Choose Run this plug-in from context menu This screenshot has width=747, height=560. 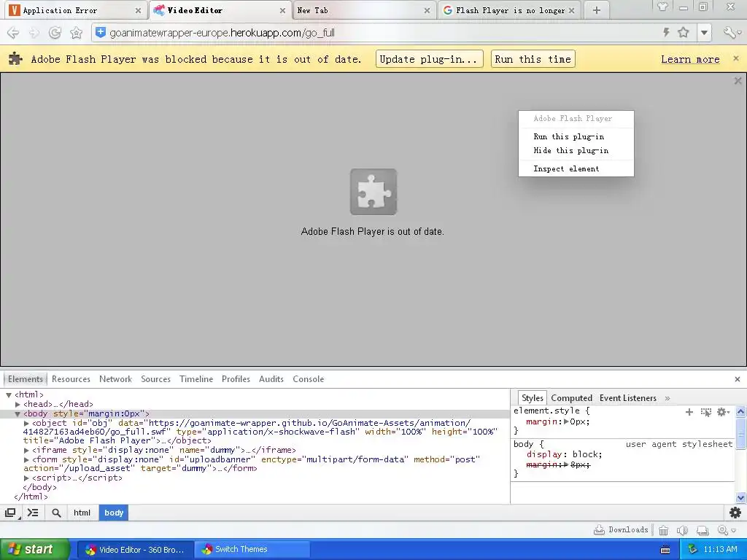click(576, 136)
